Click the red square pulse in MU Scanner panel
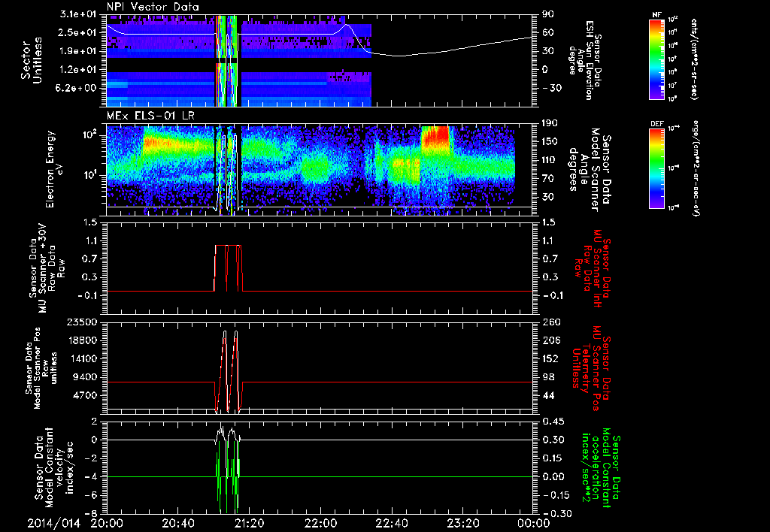This screenshot has width=770, height=532. point(228,268)
